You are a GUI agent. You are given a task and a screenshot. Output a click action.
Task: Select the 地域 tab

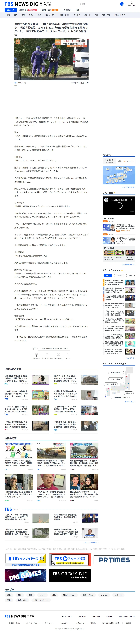[x=78, y=10]
